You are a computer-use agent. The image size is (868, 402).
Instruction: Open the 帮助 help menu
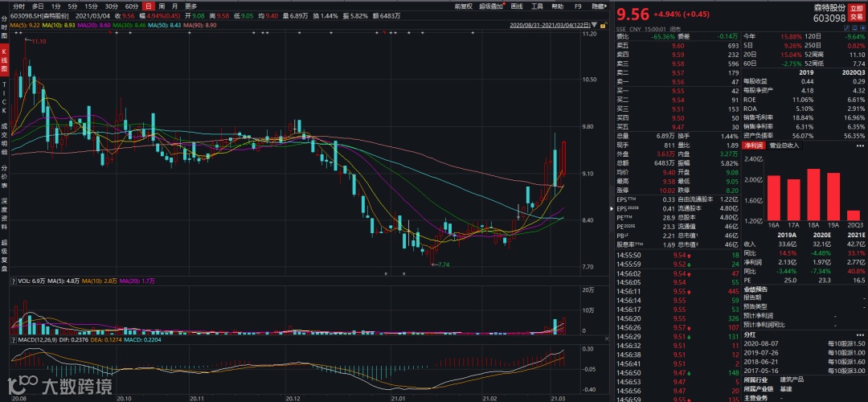[558, 6]
